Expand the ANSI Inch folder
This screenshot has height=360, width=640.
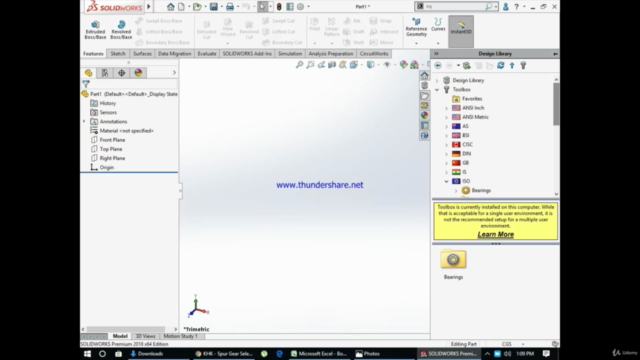(447, 108)
